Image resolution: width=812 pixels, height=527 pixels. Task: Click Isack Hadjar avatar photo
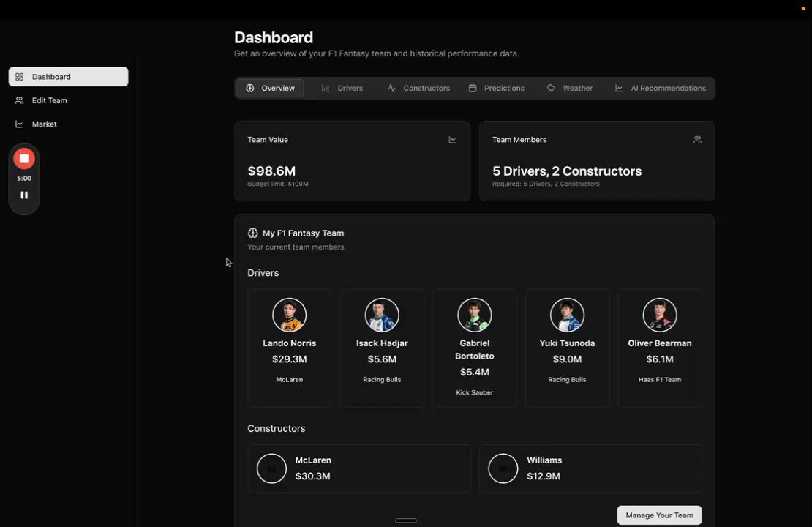coord(382,315)
